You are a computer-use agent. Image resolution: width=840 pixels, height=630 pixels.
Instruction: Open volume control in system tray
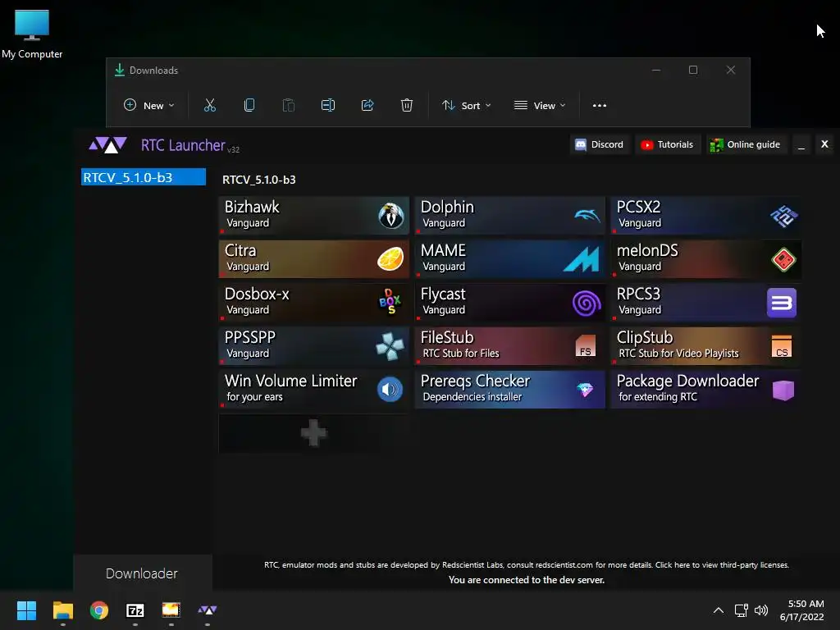[760, 610]
